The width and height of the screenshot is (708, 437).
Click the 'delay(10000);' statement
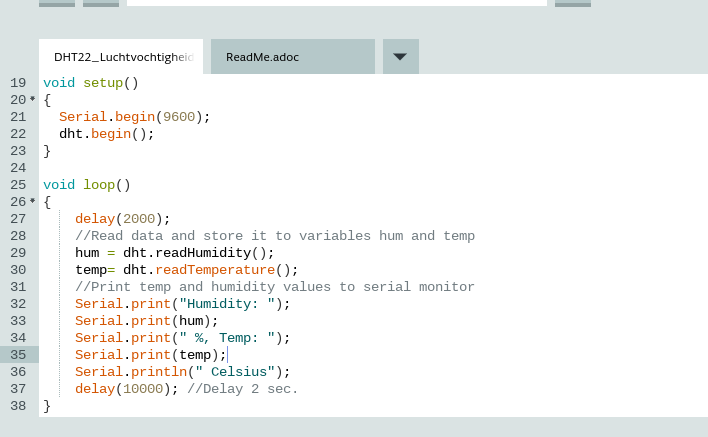point(127,389)
